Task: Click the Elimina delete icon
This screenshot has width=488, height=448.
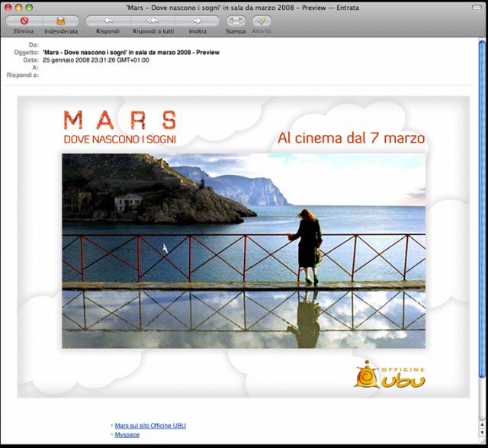Action: coord(24,21)
